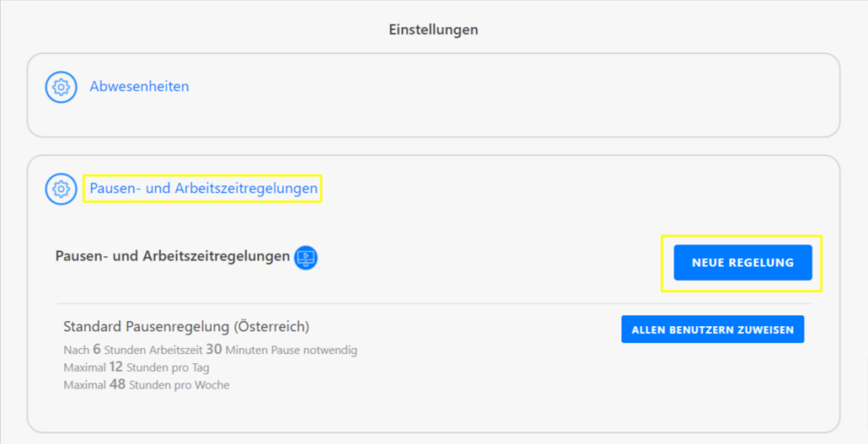
Task: Click the number 6 in Stunden Arbeitszeit
Action: [x=97, y=350]
